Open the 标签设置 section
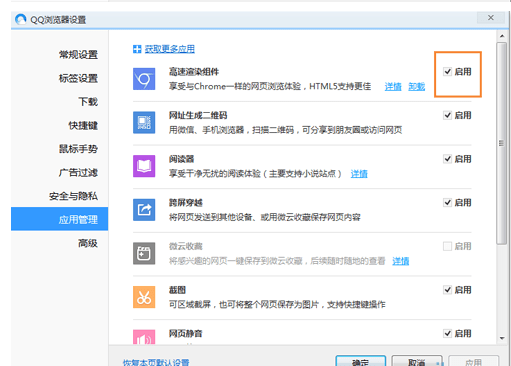Screen dimensions: 511x366 click(x=78, y=78)
